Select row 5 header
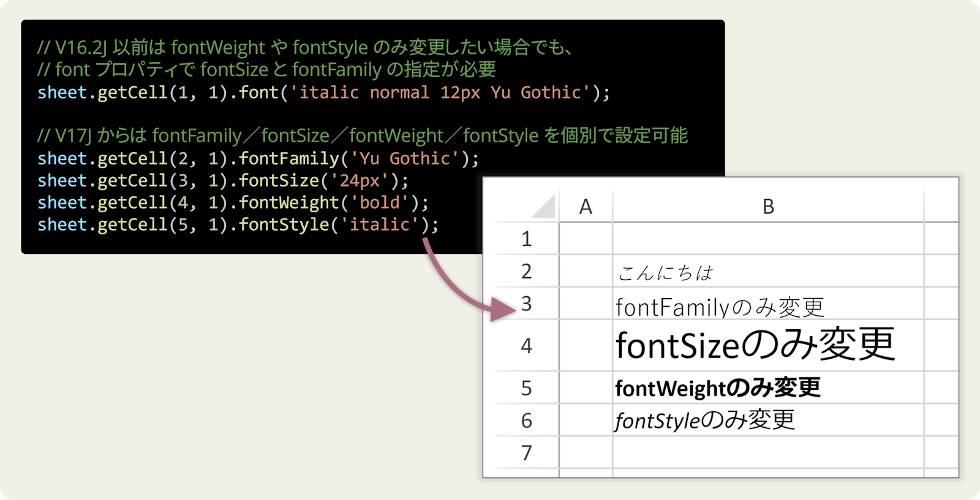Viewport: 980px width, 500px height. [x=527, y=388]
